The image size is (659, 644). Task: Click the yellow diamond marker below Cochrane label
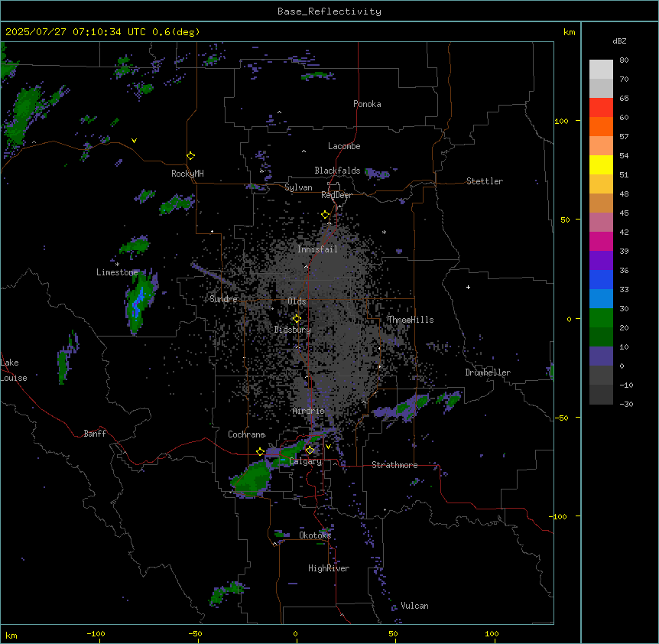[x=260, y=452]
